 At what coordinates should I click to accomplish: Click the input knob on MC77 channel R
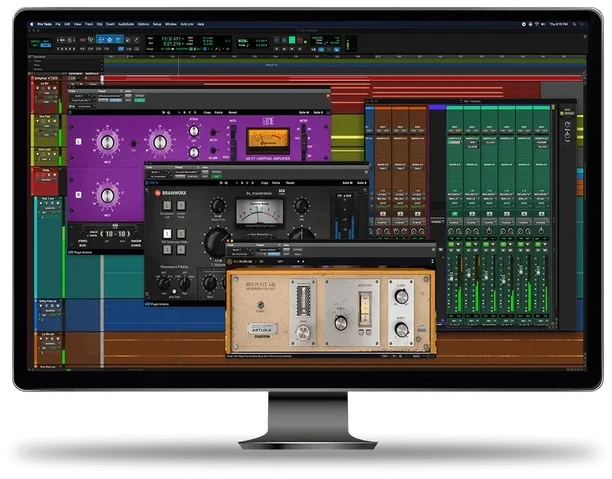click(107, 195)
